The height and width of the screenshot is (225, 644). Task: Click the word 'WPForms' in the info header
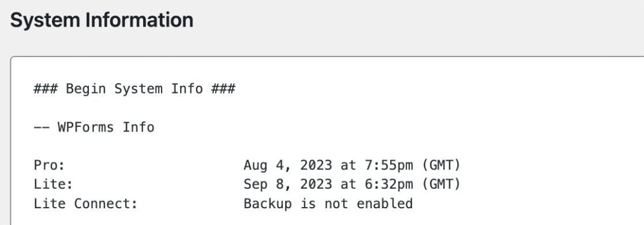[x=85, y=127]
